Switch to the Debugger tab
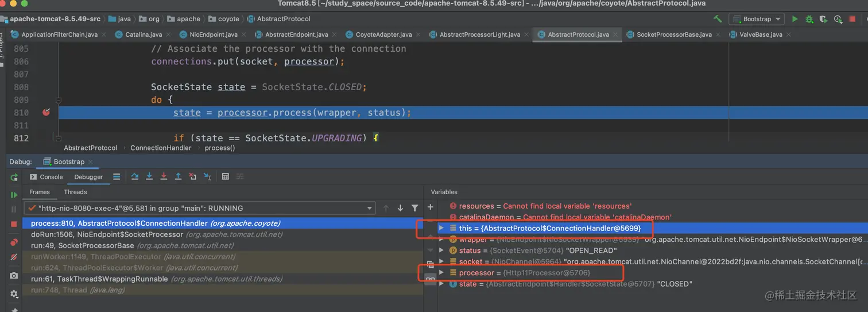Screen dimensions: 868x312 click(x=88, y=177)
